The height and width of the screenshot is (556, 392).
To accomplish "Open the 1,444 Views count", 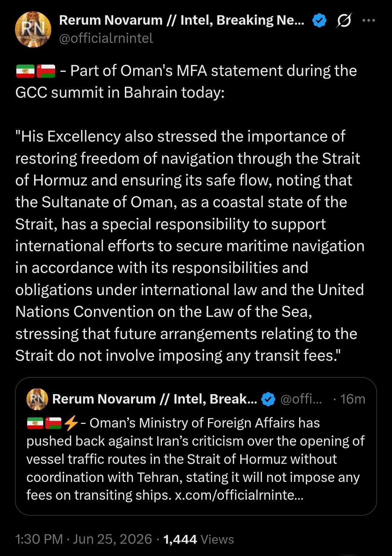I will click(x=199, y=539).
